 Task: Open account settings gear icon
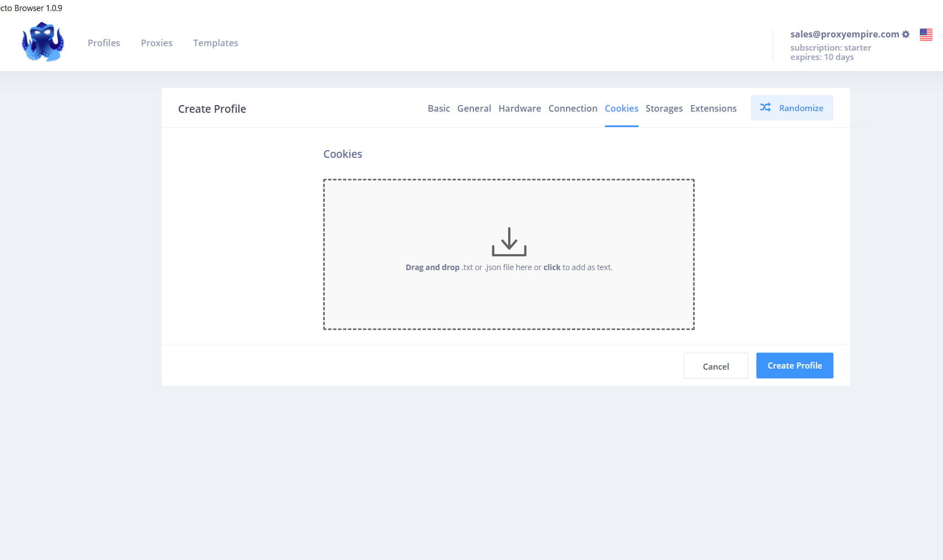coord(906,34)
